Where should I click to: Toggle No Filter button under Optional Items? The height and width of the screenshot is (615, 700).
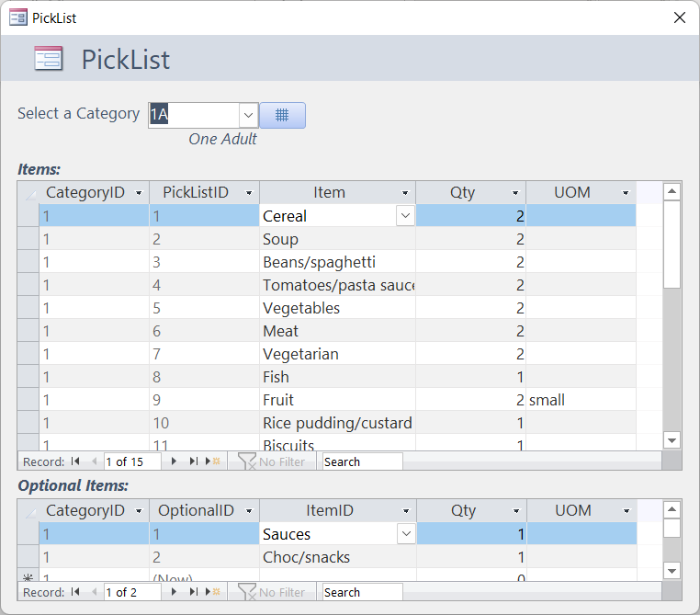pyautogui.click(x=272, y=593)
